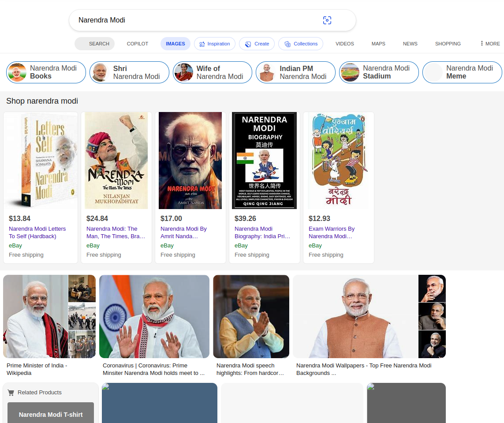Screen dimensions: 504x423
Task: Click Prime Minister of India - Wikipedia caption
Action: tap(37, 369)
